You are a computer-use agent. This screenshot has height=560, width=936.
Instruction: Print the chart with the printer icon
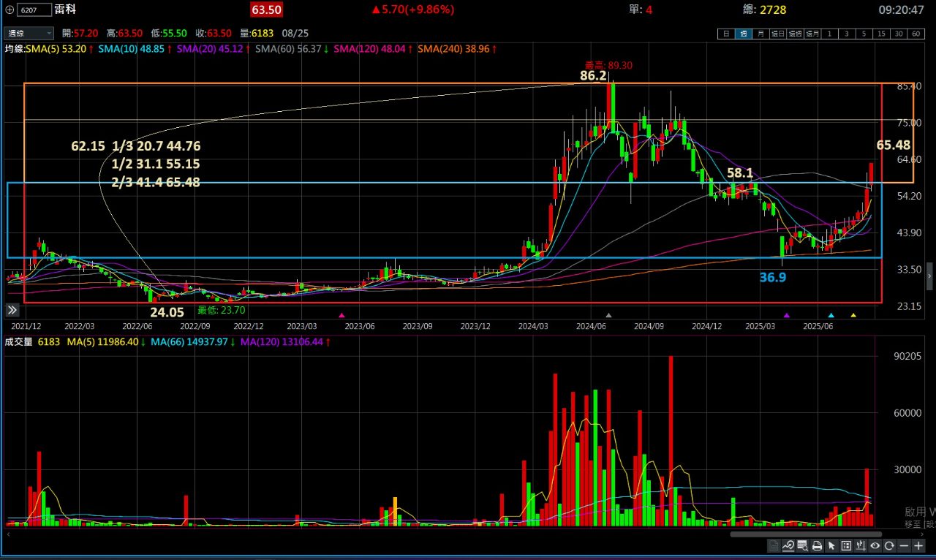[818, 546]
